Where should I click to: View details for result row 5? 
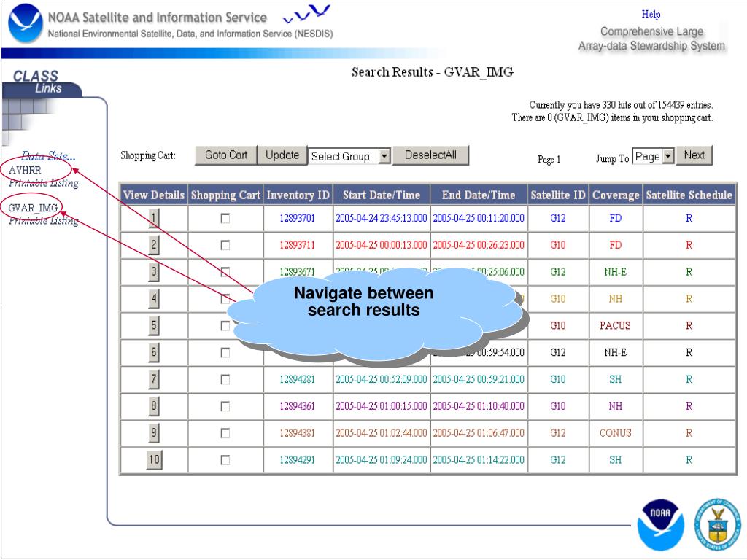click(153, 326)
